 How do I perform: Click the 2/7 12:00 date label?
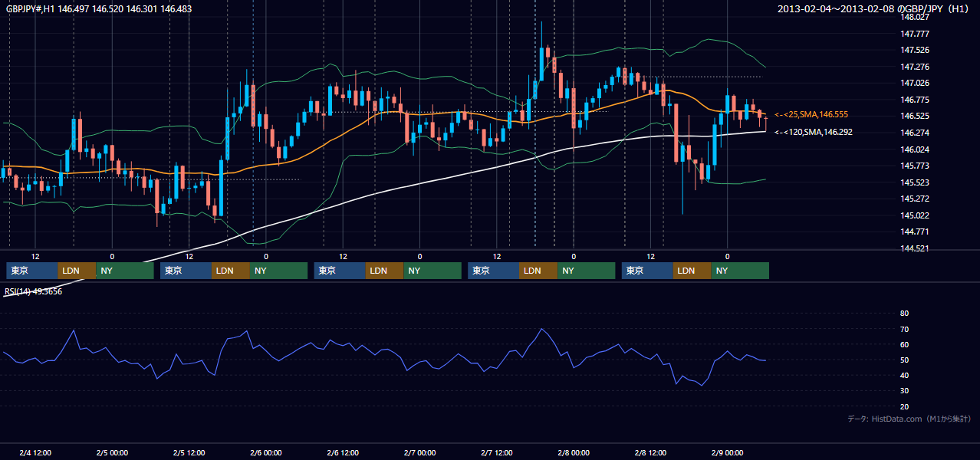pos(497,453)
